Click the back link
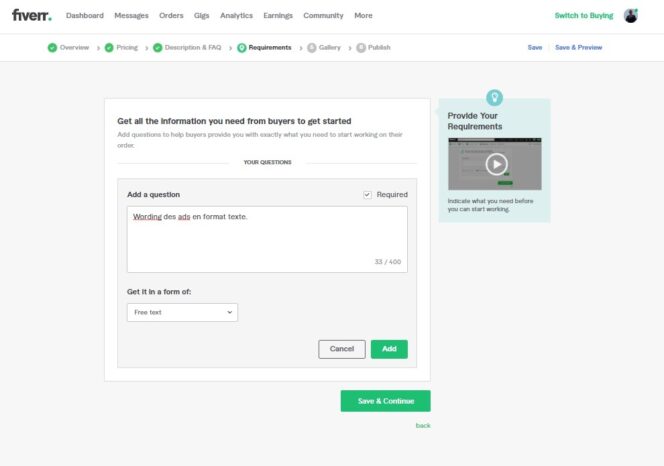The image size is (664, 466). coord(423,425)
